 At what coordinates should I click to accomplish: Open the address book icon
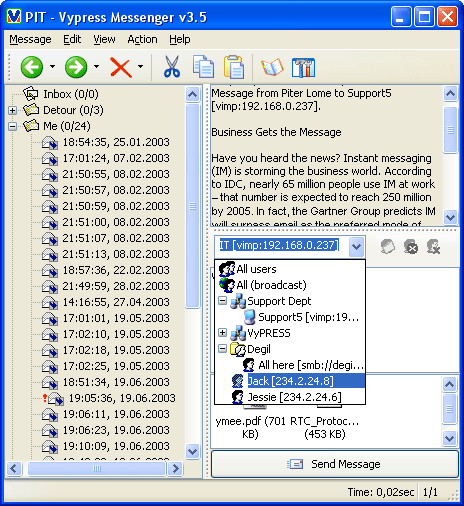272,67
